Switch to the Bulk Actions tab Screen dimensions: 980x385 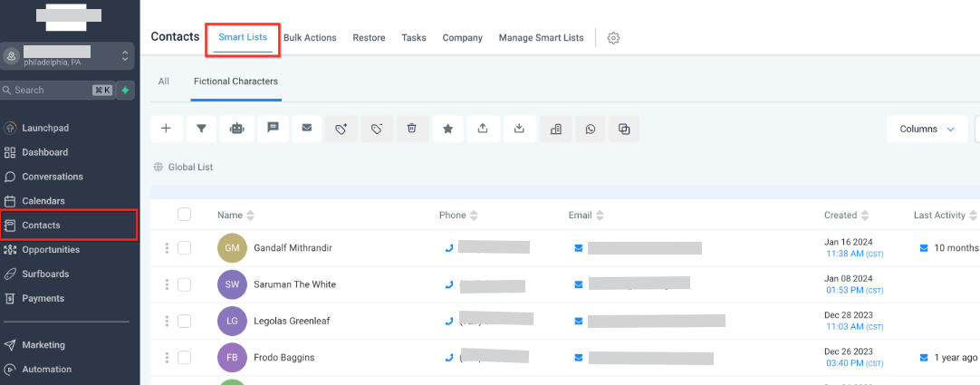point(310,38)
